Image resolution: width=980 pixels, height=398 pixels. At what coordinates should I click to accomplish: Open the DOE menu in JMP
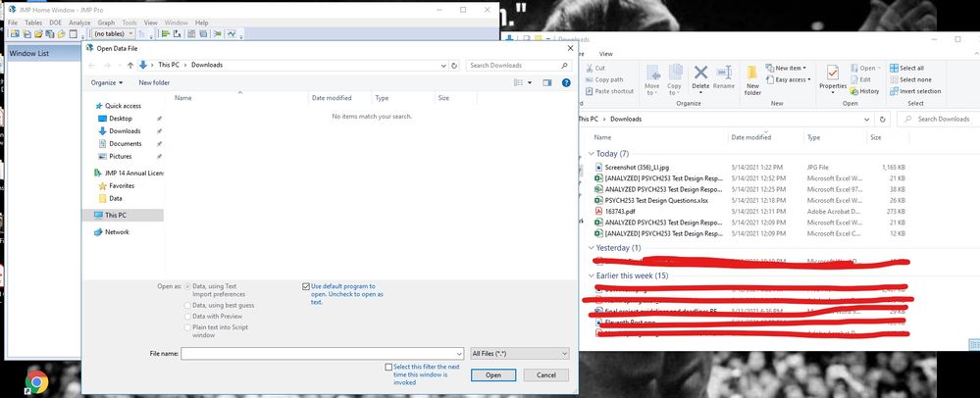[56, 23]
